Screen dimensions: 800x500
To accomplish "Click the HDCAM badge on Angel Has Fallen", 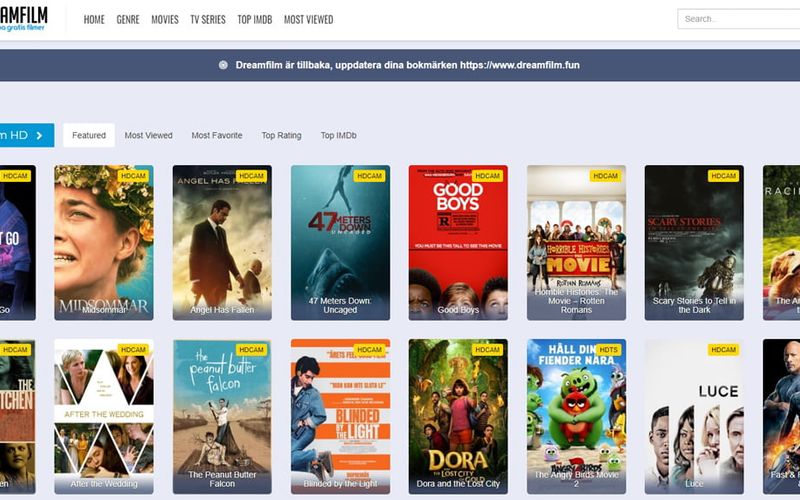I will [x=252, y=176].
